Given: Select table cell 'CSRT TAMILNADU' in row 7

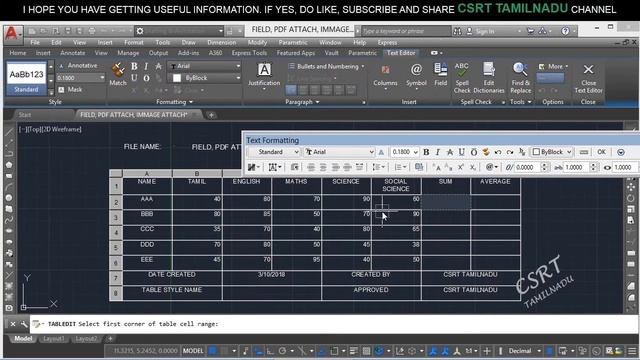Looking at the screenshot, I should [x=470, y=274].
